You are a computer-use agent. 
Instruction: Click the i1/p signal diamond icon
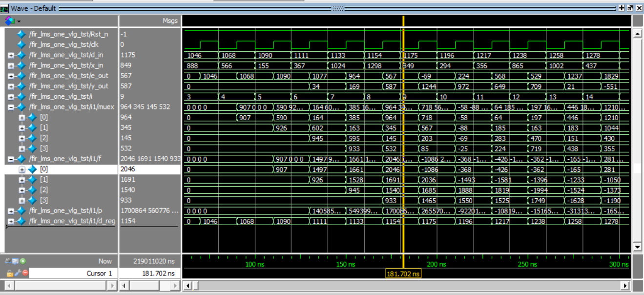(x=21, y=211)
